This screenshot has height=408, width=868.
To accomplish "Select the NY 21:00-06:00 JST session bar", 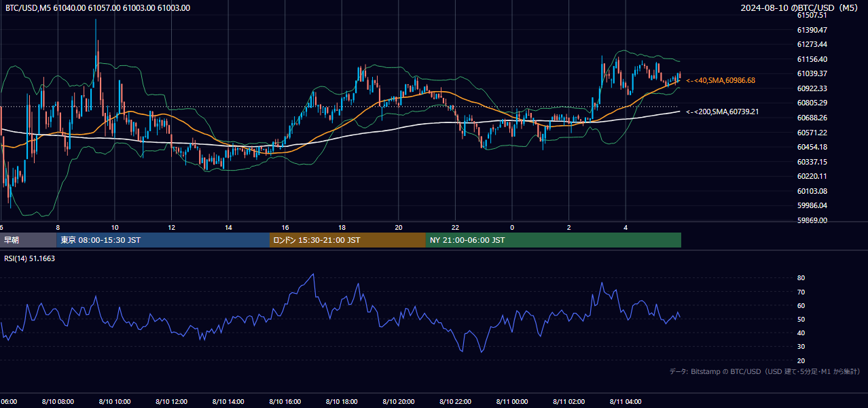I will click(x=554, y=240).
